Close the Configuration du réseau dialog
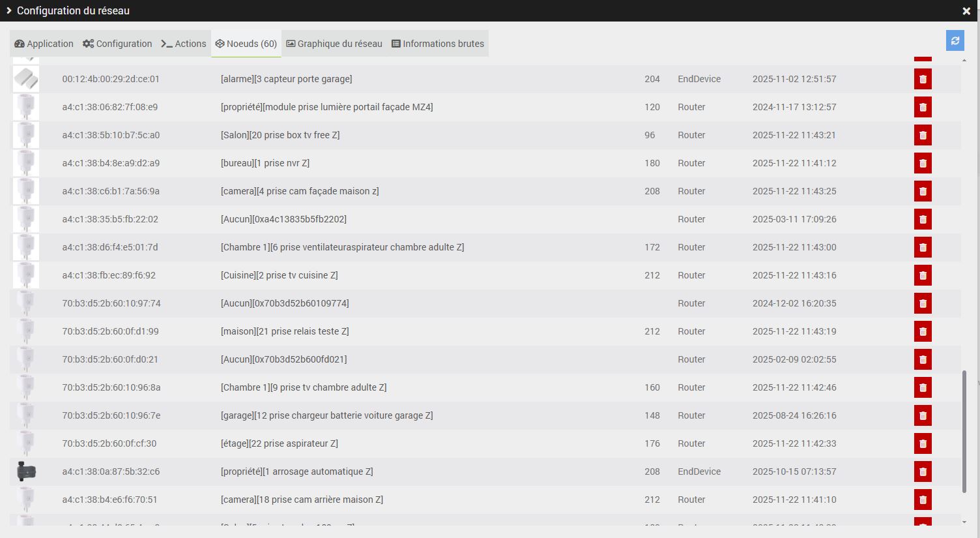The width and height of the screenshot is (980, 538). click(966, 11)
